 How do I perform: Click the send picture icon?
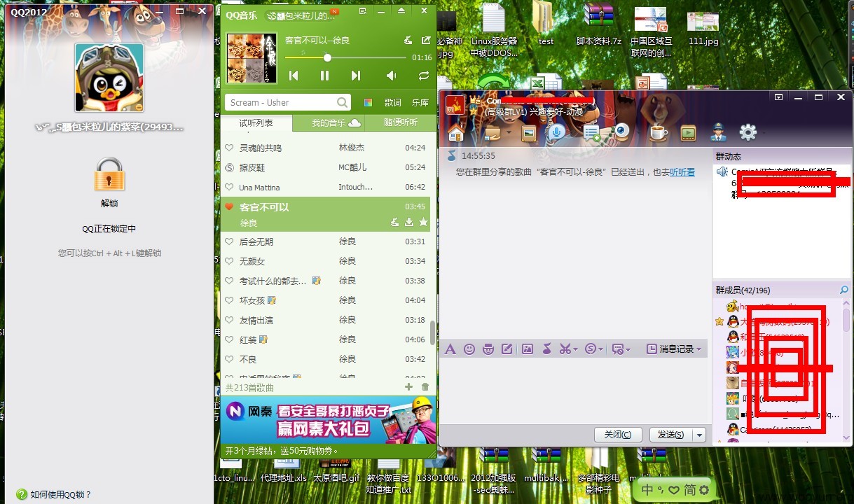pyautogui.click(x=528, y=349)
